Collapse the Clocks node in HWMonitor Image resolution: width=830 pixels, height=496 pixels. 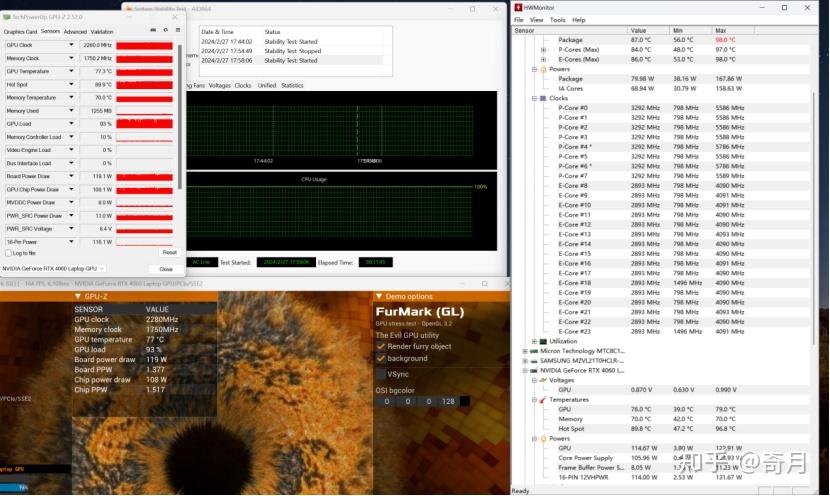[x=534, y=98]
